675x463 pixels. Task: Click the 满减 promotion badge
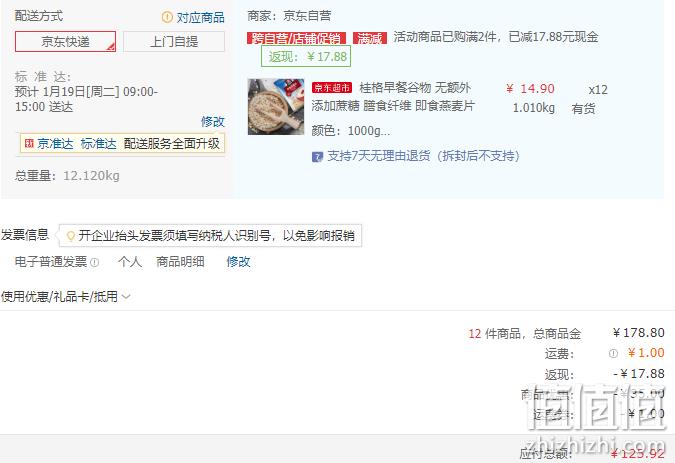(x=370, y=38)
